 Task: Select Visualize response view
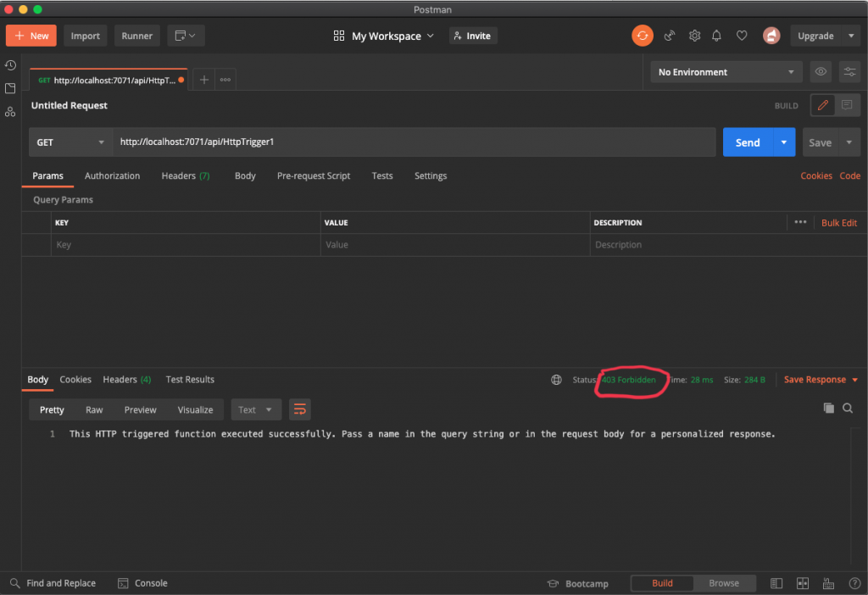[195, 409]
